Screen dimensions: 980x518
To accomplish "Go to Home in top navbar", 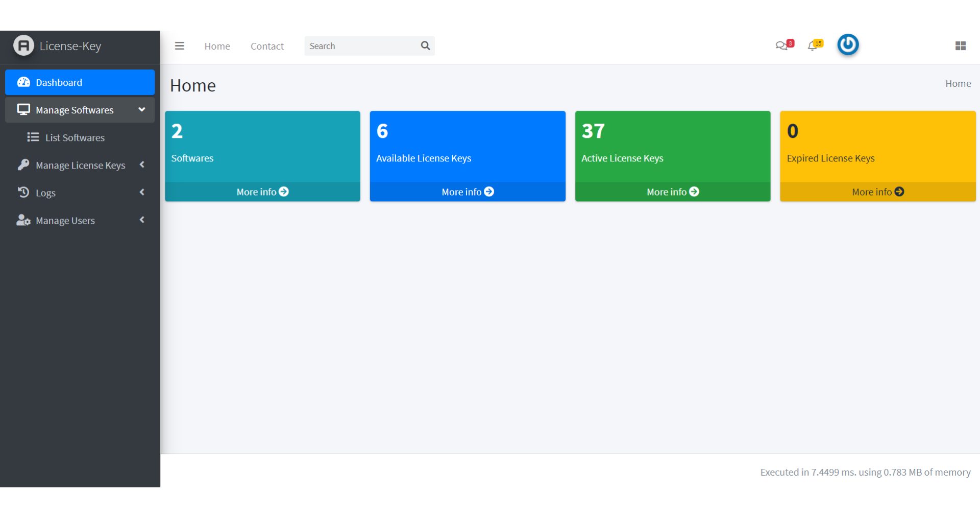I will [217, 46].
